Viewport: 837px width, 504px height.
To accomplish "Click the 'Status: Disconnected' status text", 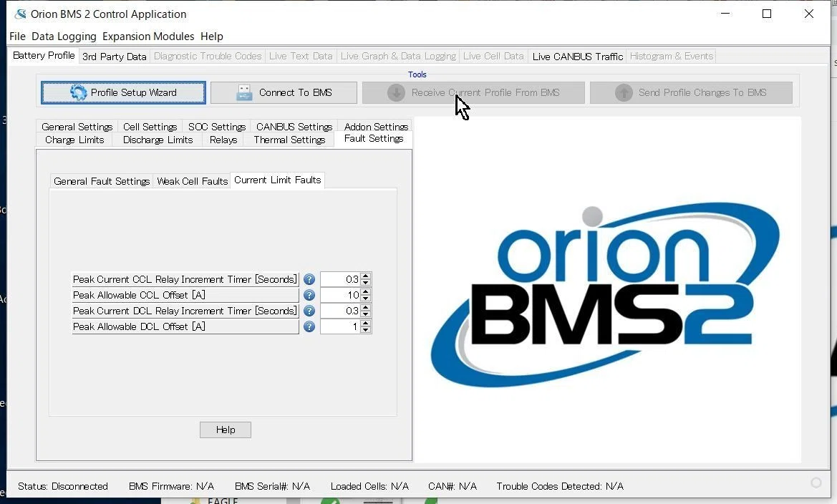I will pos(63,486).
